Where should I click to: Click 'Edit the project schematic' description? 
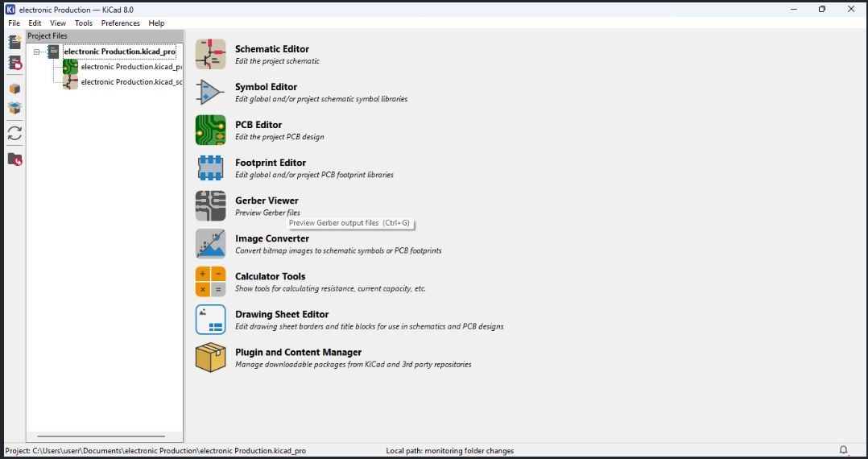tap(277, 61)
